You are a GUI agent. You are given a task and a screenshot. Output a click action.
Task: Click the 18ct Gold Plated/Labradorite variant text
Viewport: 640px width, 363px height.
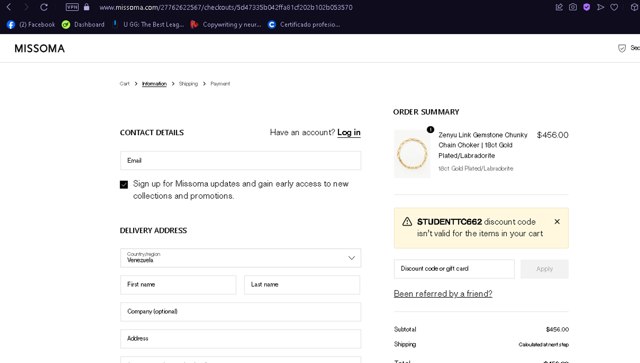476,168
